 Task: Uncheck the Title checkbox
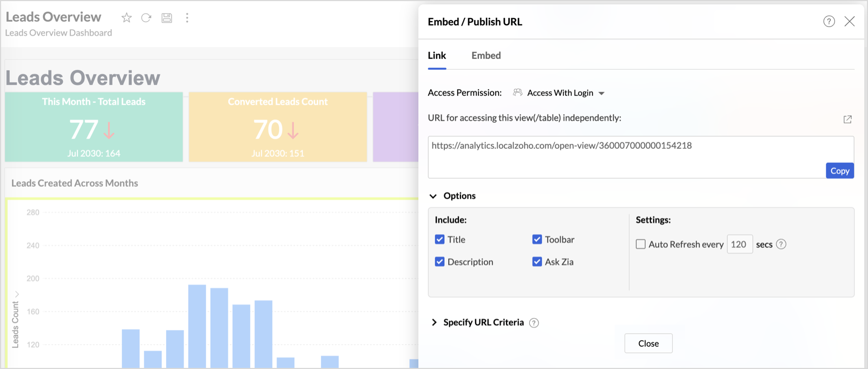point(440,240)
